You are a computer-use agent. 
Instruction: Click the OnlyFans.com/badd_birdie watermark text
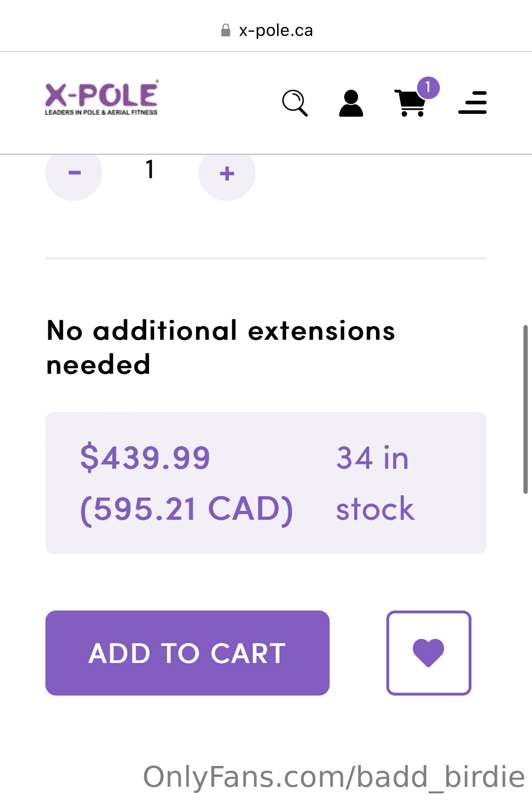pos(334,777)
